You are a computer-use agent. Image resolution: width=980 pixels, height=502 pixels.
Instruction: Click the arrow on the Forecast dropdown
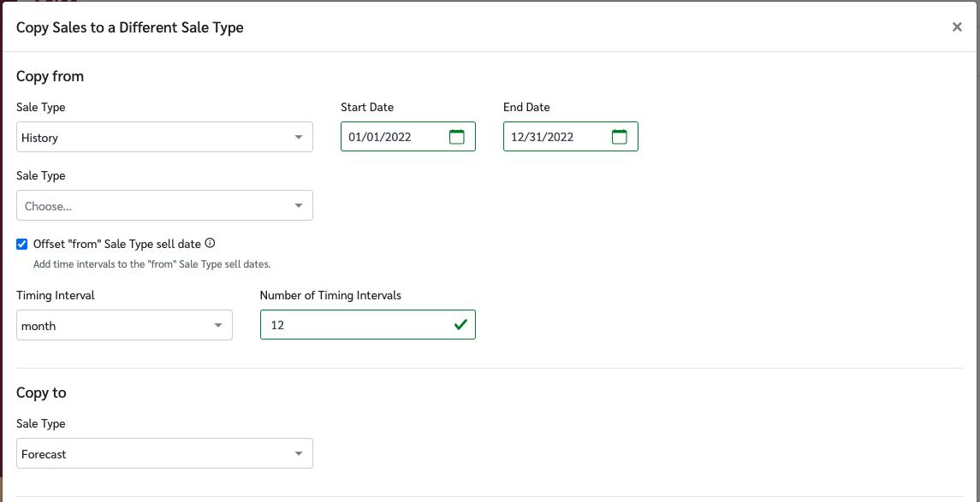(x=299, y=453)
